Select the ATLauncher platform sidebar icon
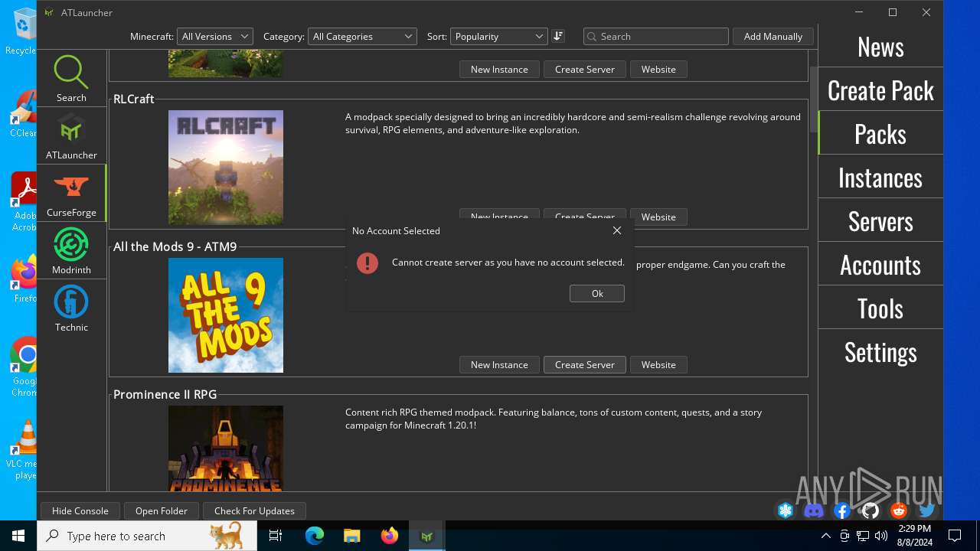980x551 pixels. pos(71,135)
